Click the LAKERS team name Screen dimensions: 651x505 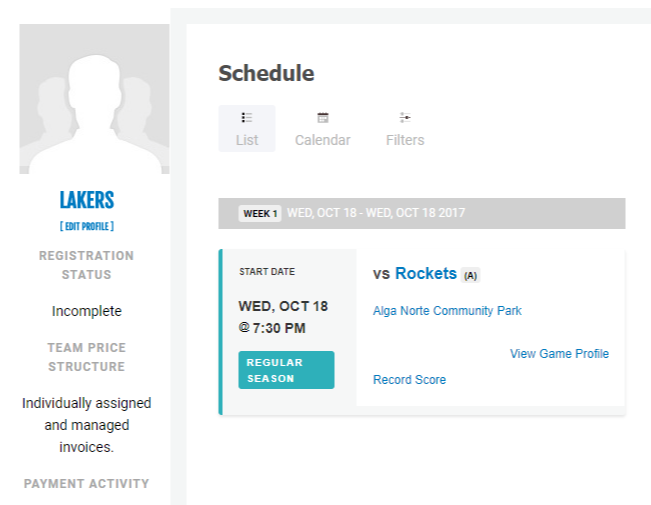pyautogui.click(x=87, y=200)
